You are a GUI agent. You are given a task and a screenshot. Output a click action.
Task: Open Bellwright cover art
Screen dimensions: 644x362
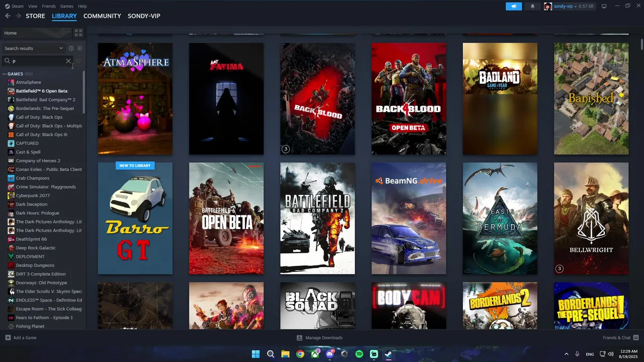[591, 218]
